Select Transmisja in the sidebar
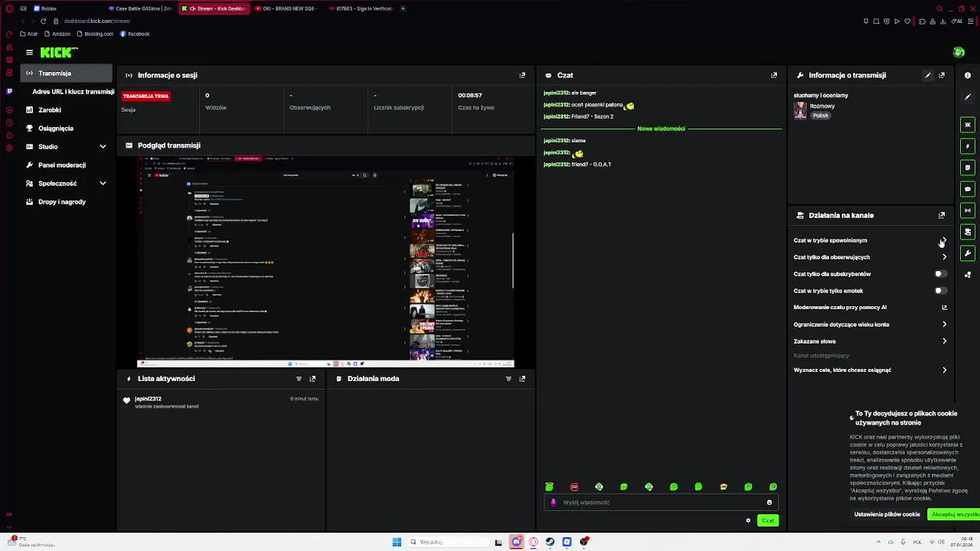Viewport: 980px width, 551px height. tap(67, 73)
